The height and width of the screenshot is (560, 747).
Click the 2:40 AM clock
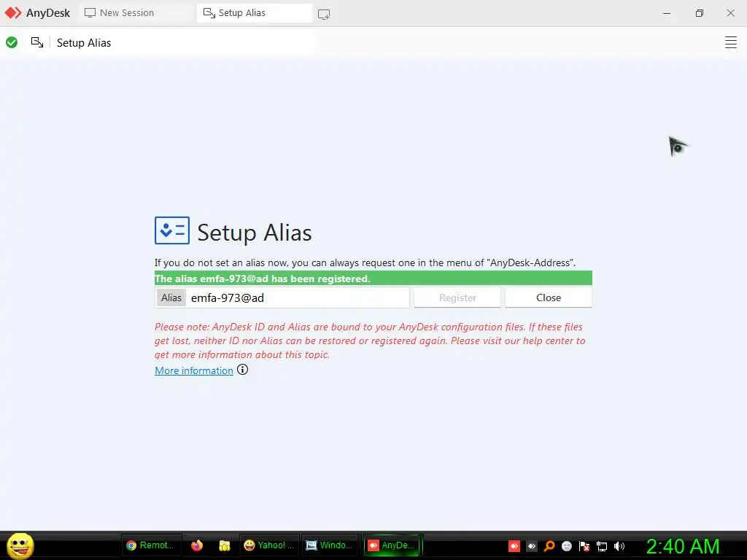tap(683, 545)
